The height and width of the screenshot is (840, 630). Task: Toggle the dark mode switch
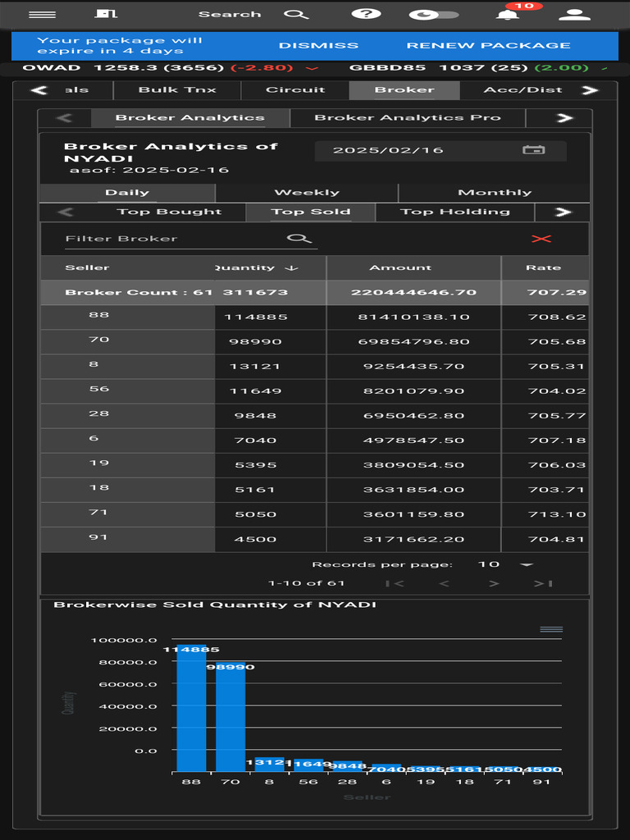click(434, 15)
